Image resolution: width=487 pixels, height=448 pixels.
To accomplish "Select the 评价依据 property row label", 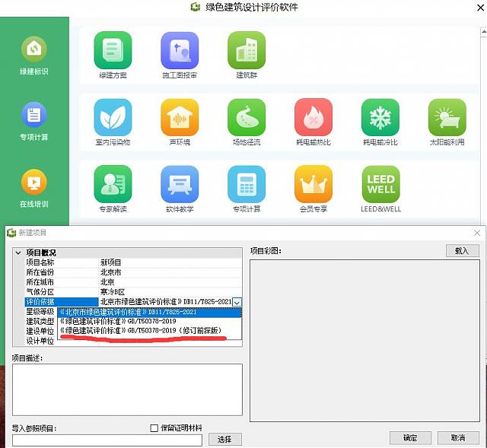I will point(62,302).
